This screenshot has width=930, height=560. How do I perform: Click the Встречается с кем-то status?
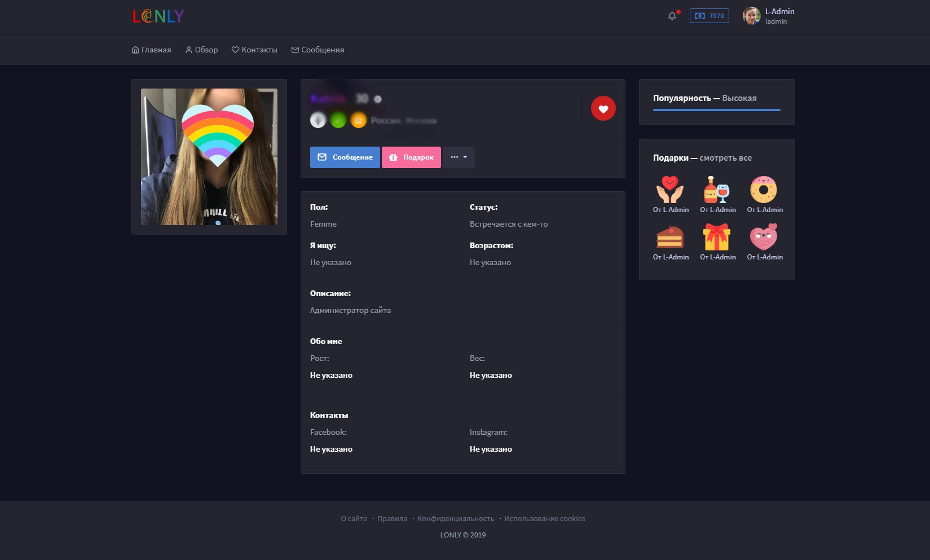coord(509,224)
